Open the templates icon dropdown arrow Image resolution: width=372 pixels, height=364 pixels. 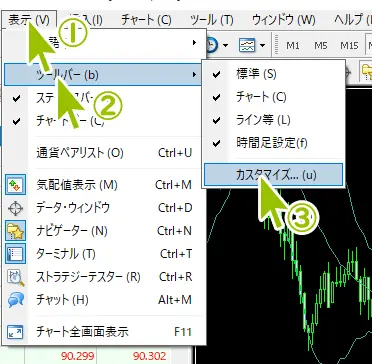click(263, 45)
